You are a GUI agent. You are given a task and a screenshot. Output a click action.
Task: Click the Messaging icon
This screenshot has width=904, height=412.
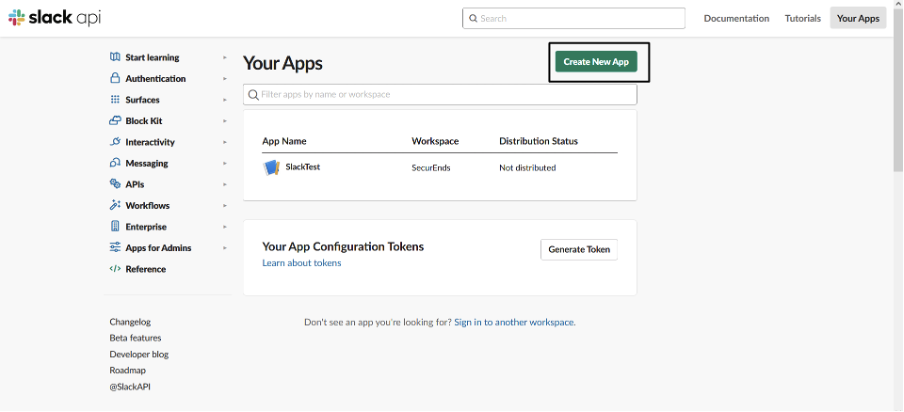coord(115,163)
